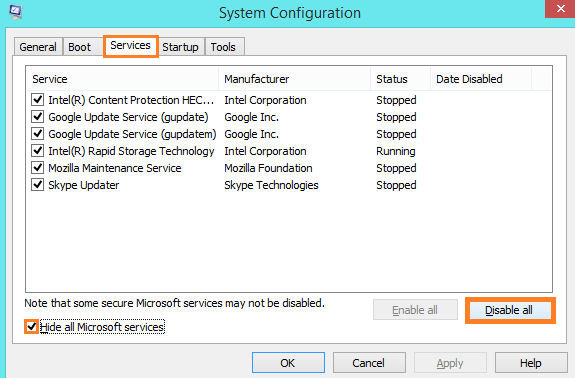The width and height of the screenshot is (575, 378).
Task: Click the Apply button
Action: click(450, 363)
